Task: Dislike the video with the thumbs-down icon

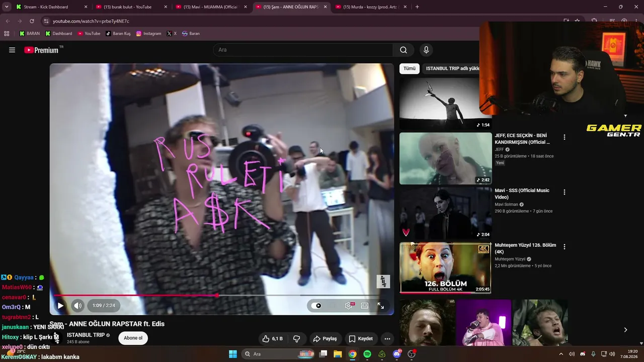Action: [x=297, y=338]
